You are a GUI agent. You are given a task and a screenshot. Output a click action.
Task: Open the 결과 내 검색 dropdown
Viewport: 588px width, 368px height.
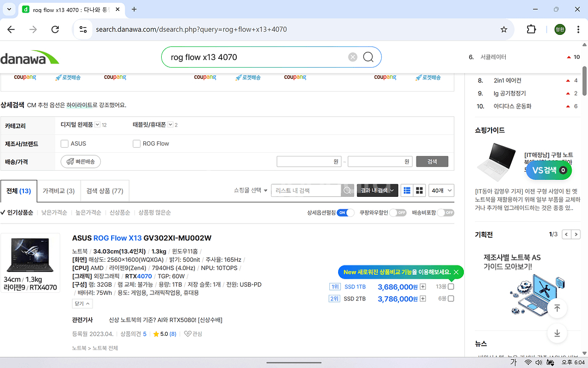click(x=377, y=190)
